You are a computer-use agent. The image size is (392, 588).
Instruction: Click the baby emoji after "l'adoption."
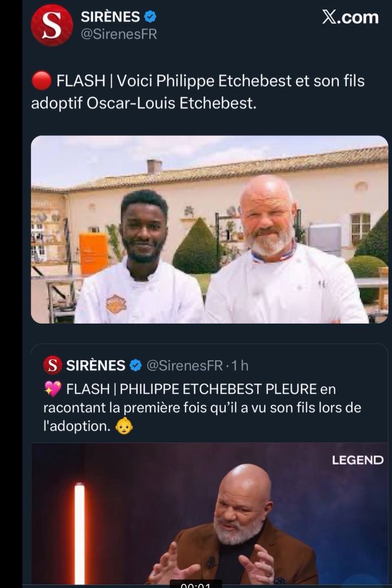tap(124, 427)
